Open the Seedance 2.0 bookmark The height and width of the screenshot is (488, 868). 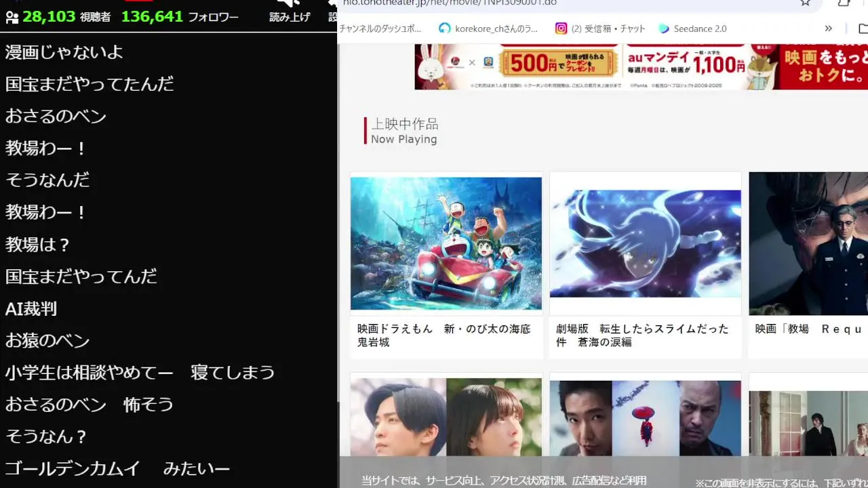pyautogui.click(x=692, y=28)
